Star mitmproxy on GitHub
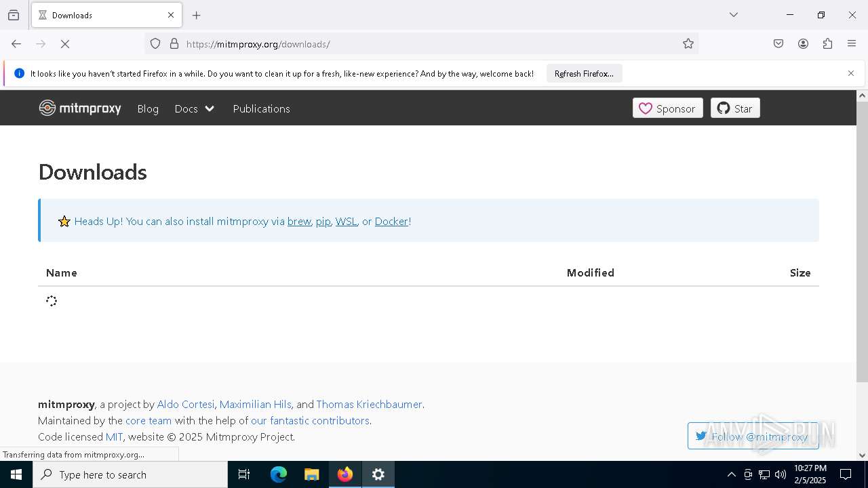The width and height of the screenshot is (868, 488). [x=735, y=108]
